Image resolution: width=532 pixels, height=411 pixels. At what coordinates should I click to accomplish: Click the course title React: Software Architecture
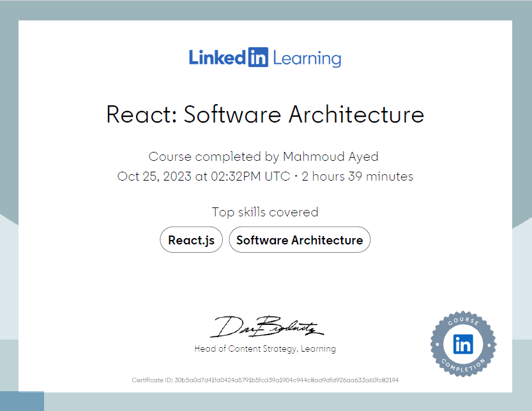pos(265,114)
